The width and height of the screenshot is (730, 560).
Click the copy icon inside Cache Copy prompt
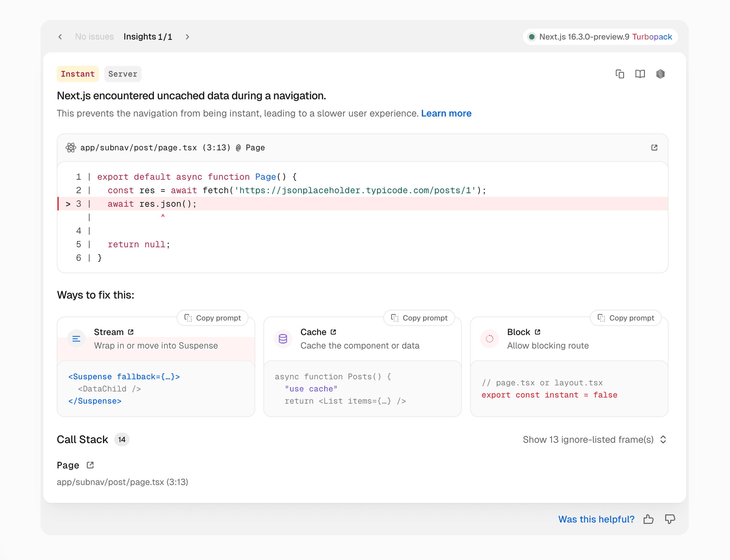[395, 318]
